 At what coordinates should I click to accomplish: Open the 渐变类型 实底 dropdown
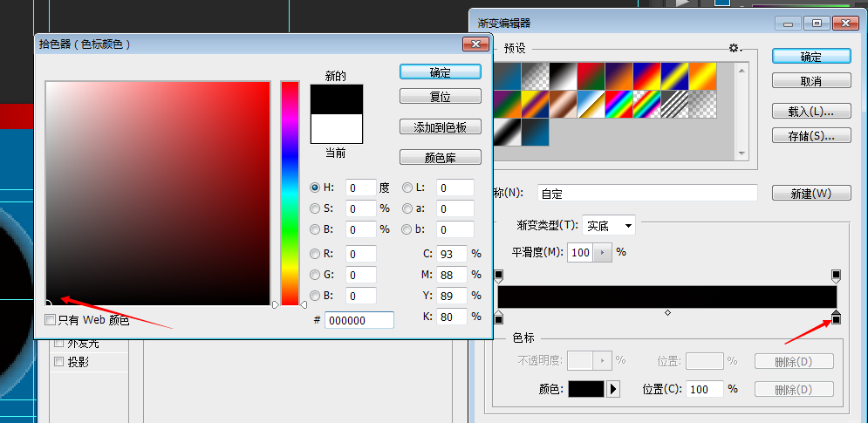(609, 225)
